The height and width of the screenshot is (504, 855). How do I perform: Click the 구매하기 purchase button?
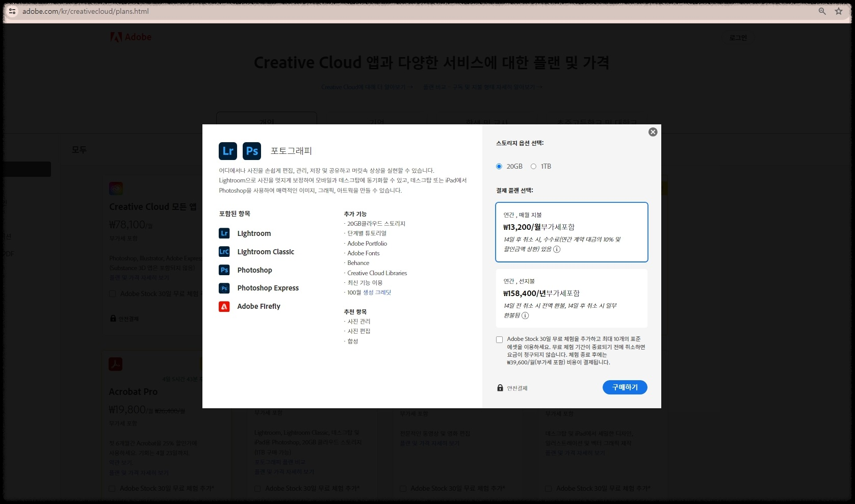coord(625,387)
